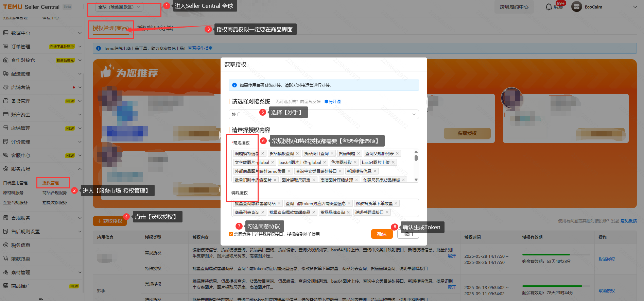Remove the 查询父规格列表 tag

397,154
